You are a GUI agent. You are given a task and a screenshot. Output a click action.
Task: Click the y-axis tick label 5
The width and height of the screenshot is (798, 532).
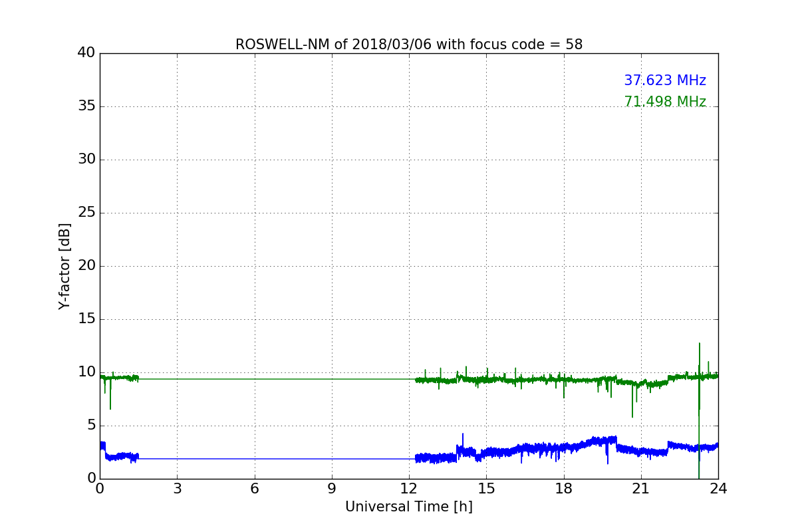tap(91, 425)
